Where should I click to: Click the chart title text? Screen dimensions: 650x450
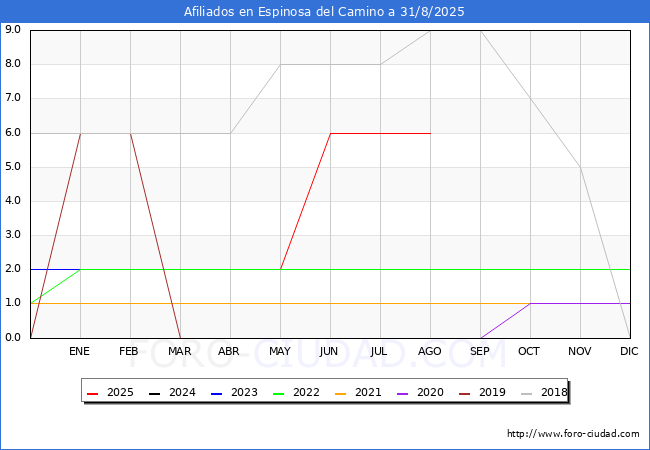click(x=324, y=12)
